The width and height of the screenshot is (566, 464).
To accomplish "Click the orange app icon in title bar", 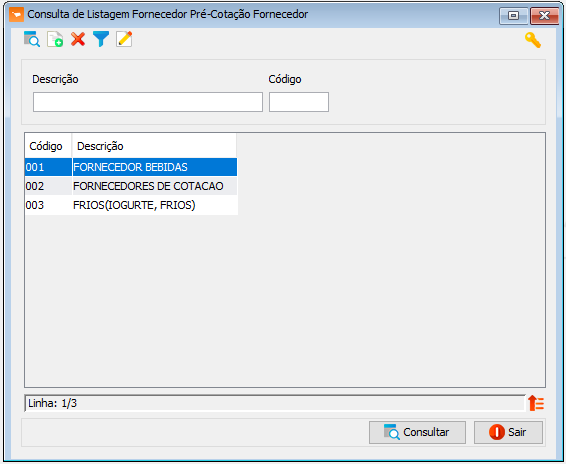I will point(16,15).
